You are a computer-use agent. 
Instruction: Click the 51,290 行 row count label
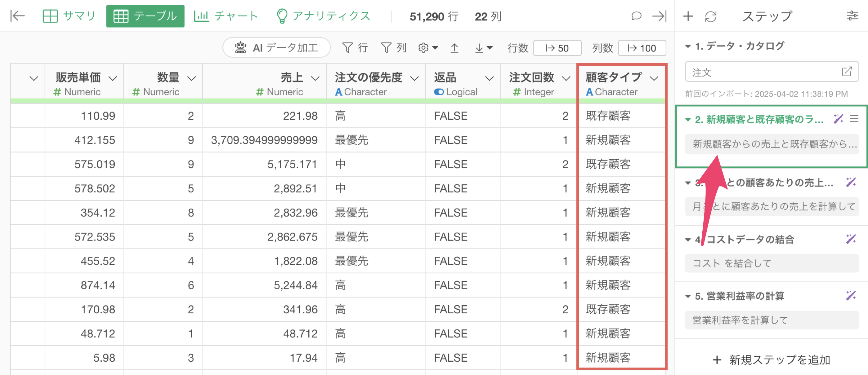(434, 16)
